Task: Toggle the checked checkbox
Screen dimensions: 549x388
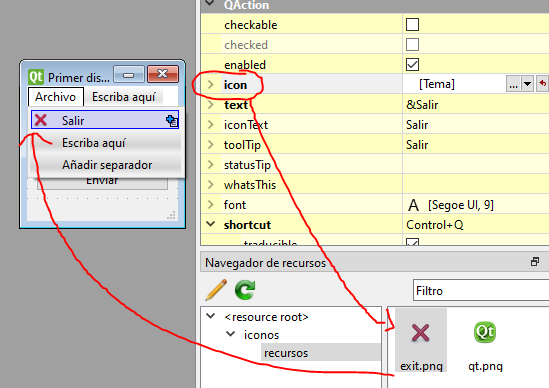Action: click(x=412, y=45)
